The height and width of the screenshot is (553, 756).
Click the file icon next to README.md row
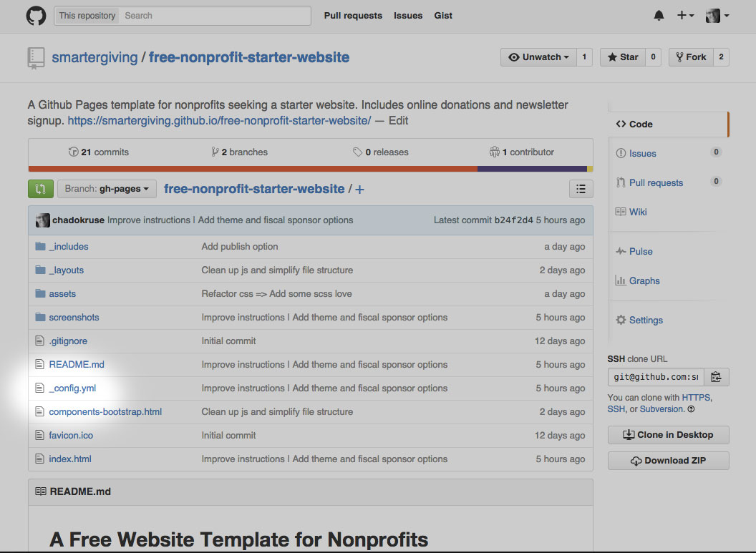[39, 365]
